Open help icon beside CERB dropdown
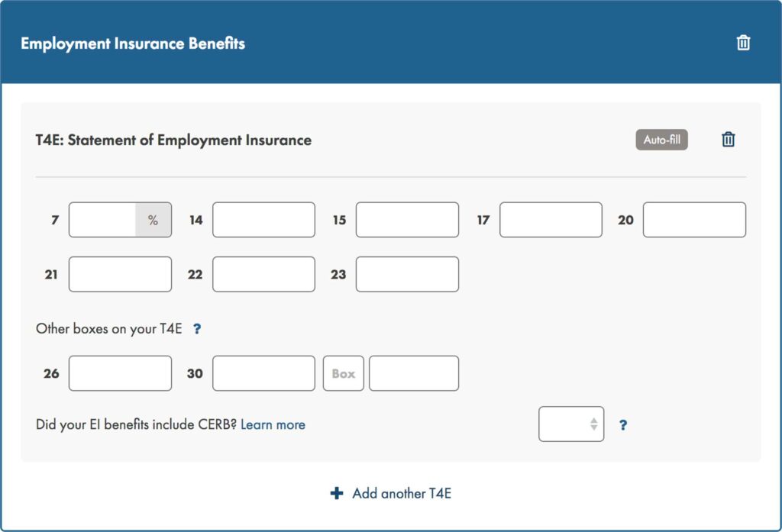 pyautogui.click(x=623, y=425)
